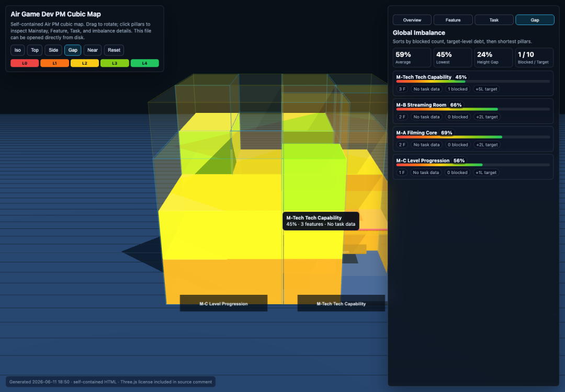Select the yellow L2 legend swatch
The image size is (565, 392).
tap(85, 63)
